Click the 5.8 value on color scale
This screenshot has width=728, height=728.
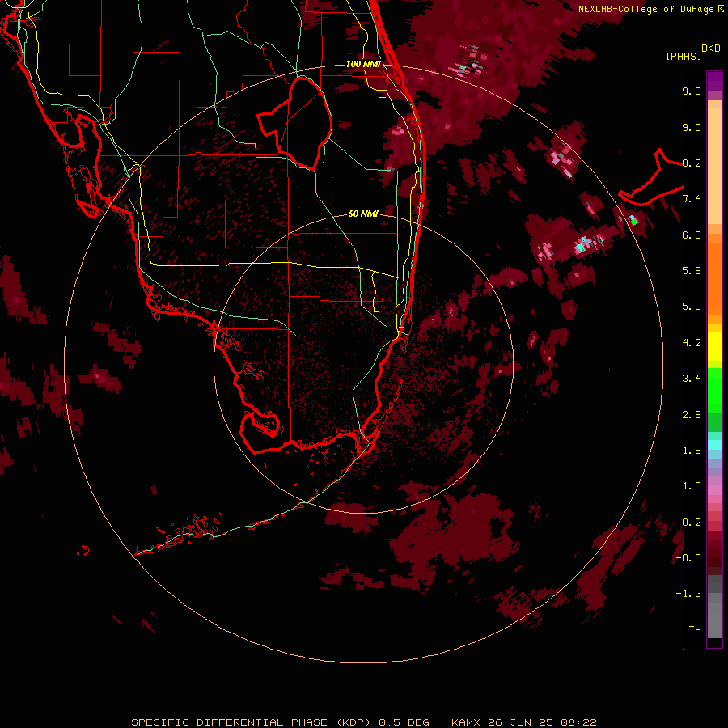click(692, 271)
